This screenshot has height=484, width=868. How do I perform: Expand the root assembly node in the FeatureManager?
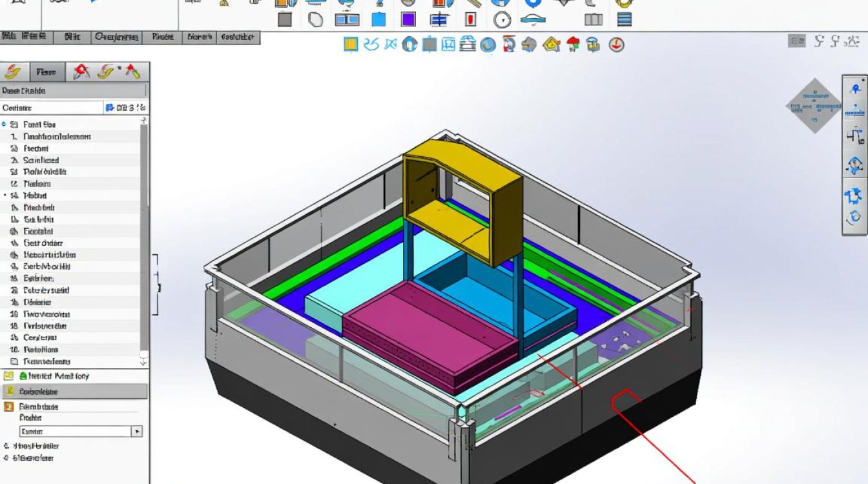tap(3, 124)
